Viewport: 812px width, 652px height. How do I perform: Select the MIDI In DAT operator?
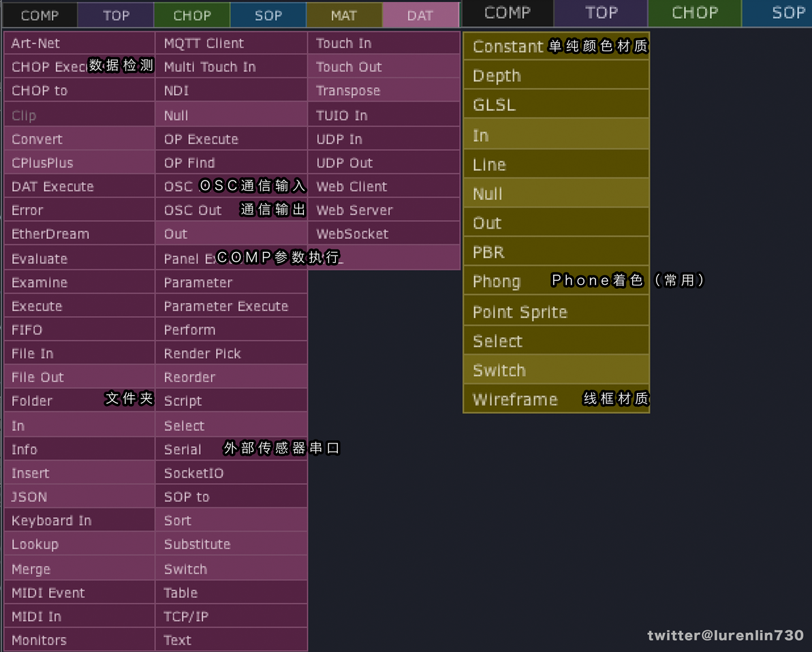point(37,617)
